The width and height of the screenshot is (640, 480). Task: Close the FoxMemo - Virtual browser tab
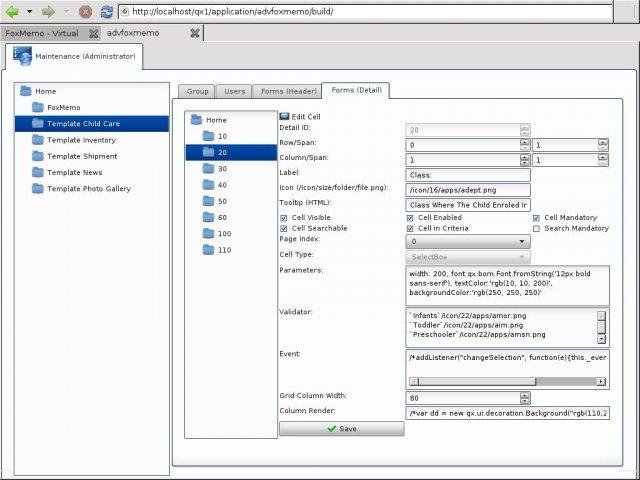click(94, 33)
